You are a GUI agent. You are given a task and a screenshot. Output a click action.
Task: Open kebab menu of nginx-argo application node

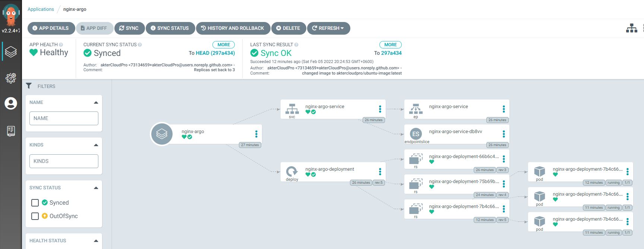(x=256, y=134)
